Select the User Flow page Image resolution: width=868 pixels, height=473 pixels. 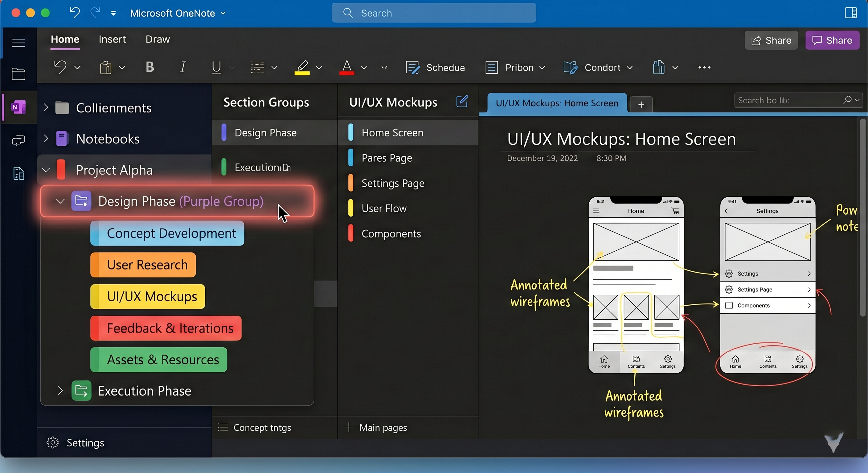[x=408, y=208]
